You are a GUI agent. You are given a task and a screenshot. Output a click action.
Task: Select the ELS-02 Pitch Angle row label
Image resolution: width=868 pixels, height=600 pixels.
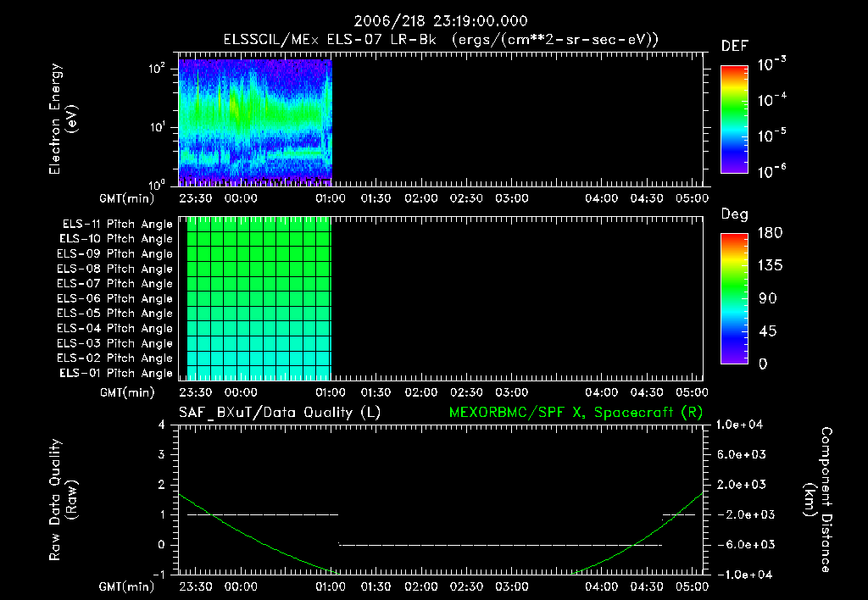click(114, 358)
